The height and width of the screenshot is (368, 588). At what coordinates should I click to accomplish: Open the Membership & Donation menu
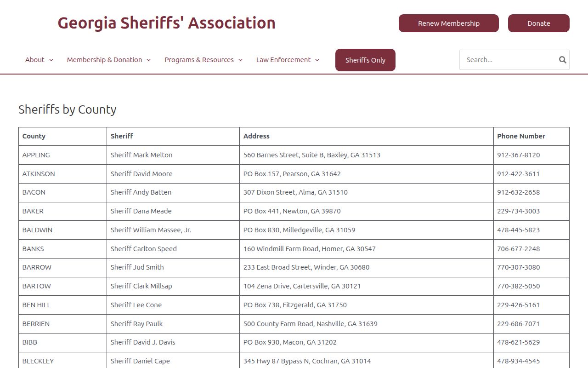click(109, 60)
